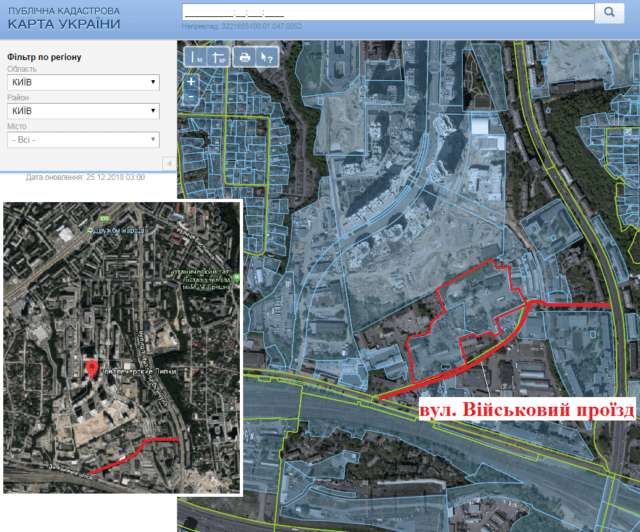The image size is (640, 532).
Task: Click the red pin on inset map
Action: coord(94,367)
